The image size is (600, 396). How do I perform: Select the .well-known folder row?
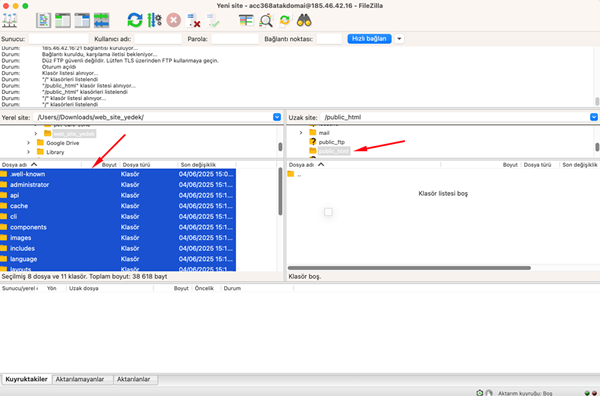coord(118,174)
